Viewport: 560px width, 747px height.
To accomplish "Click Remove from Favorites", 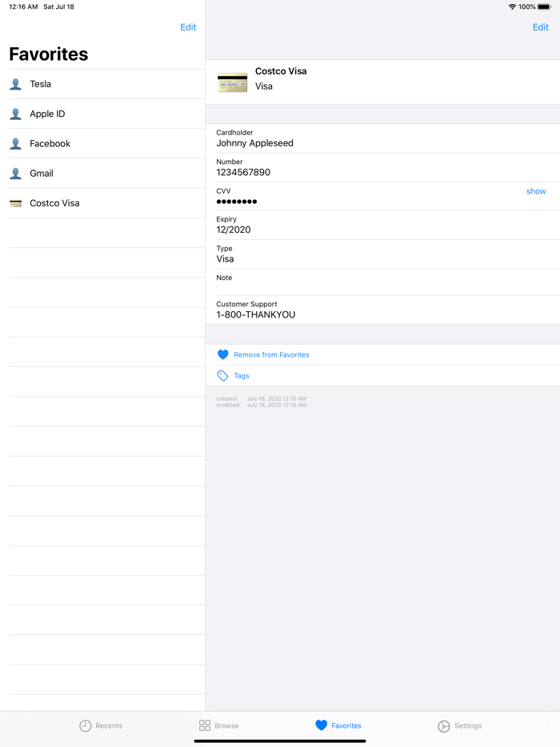I will (271, 354).
